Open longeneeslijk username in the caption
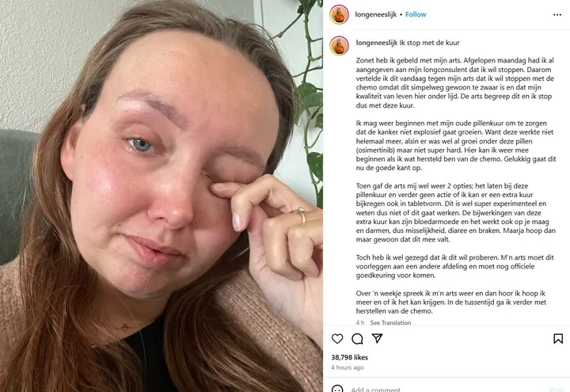570x392 pixels. click(377, 43)
